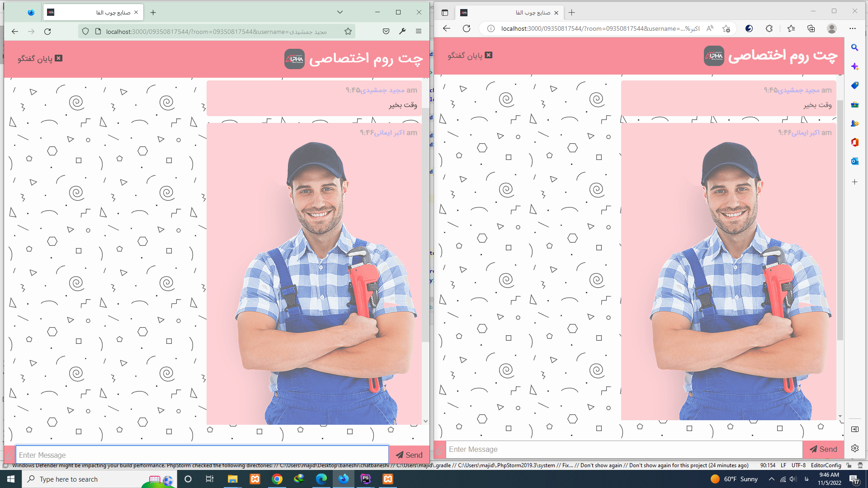Open Firefox Pocket save icon
This screenshot has width=868, height=488.
(x=386, y=31)
